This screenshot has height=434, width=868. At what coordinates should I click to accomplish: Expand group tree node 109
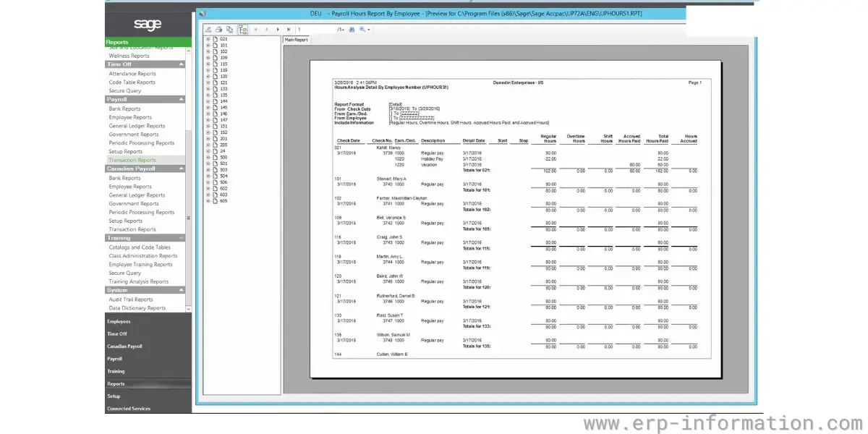[x=208, y=57]
